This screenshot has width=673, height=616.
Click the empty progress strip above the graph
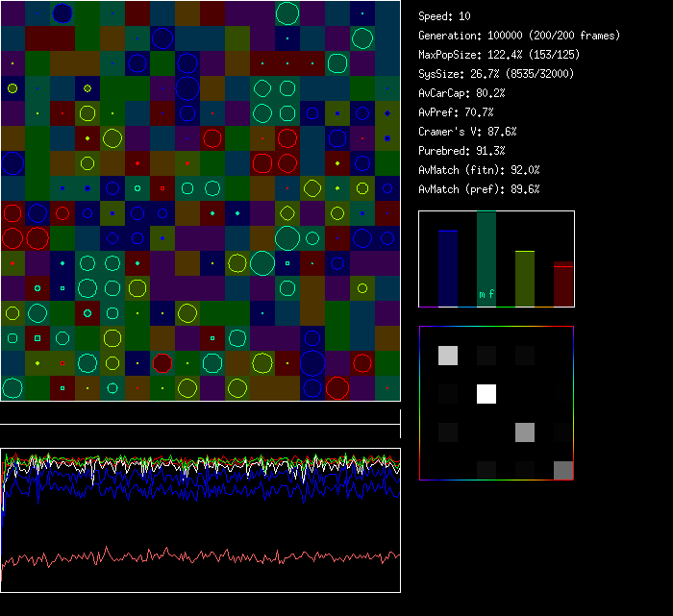click(200, 414)
